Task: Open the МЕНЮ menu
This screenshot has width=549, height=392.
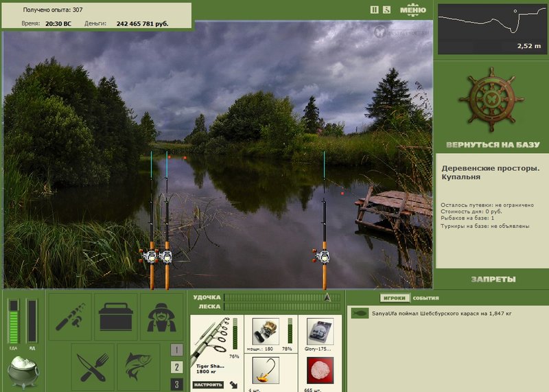Action: 413,10
